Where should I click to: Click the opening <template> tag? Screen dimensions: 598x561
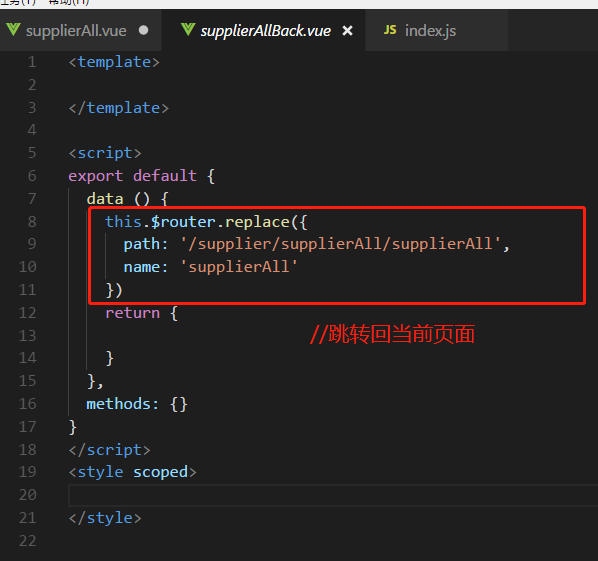coord(114,62)
